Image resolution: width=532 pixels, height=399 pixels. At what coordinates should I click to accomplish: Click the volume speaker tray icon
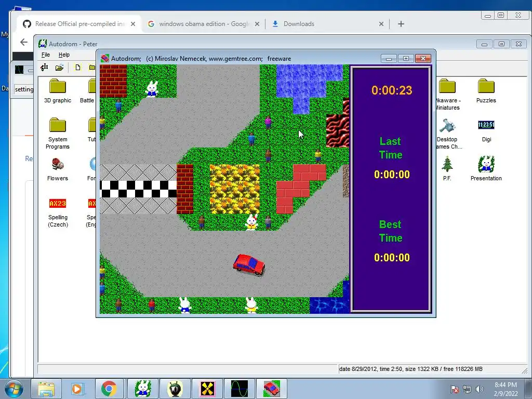479,389
